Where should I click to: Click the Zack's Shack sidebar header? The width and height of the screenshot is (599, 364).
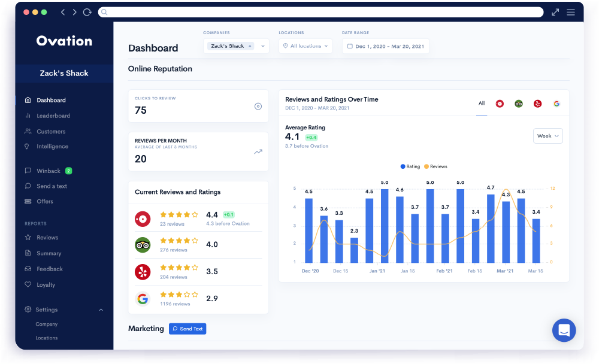(64, 73)
